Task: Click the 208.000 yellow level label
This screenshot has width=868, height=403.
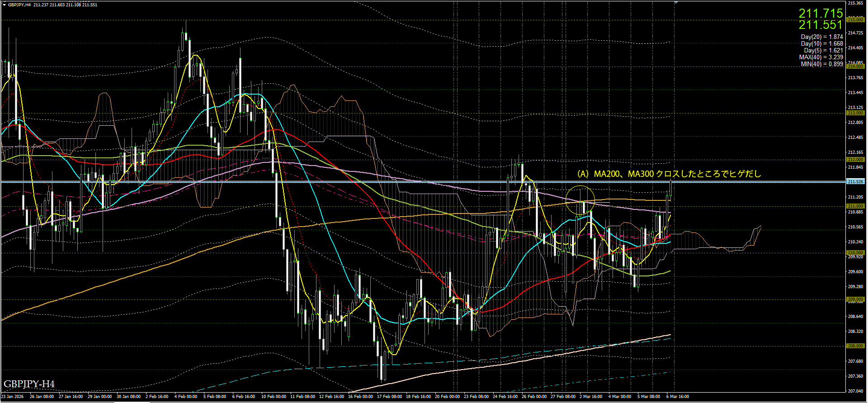Action: coord(855,346)
